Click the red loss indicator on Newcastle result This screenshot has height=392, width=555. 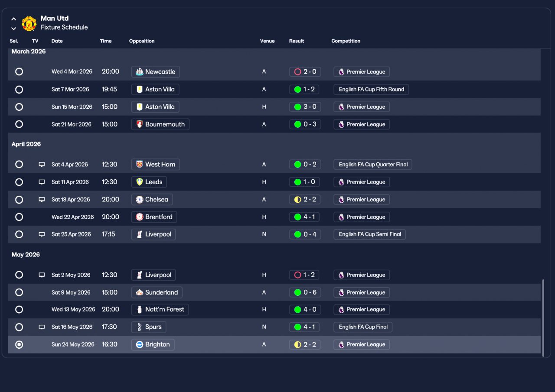tap(297, 72)
